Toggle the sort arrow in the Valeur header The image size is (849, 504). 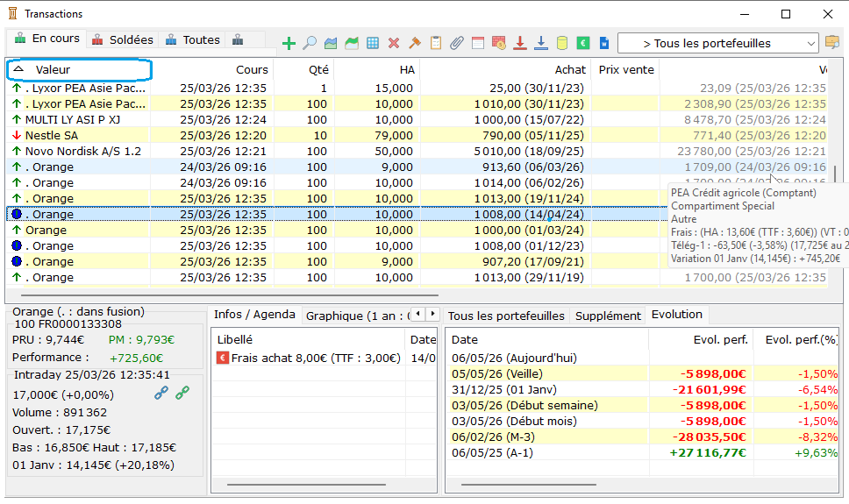(18, 69)
